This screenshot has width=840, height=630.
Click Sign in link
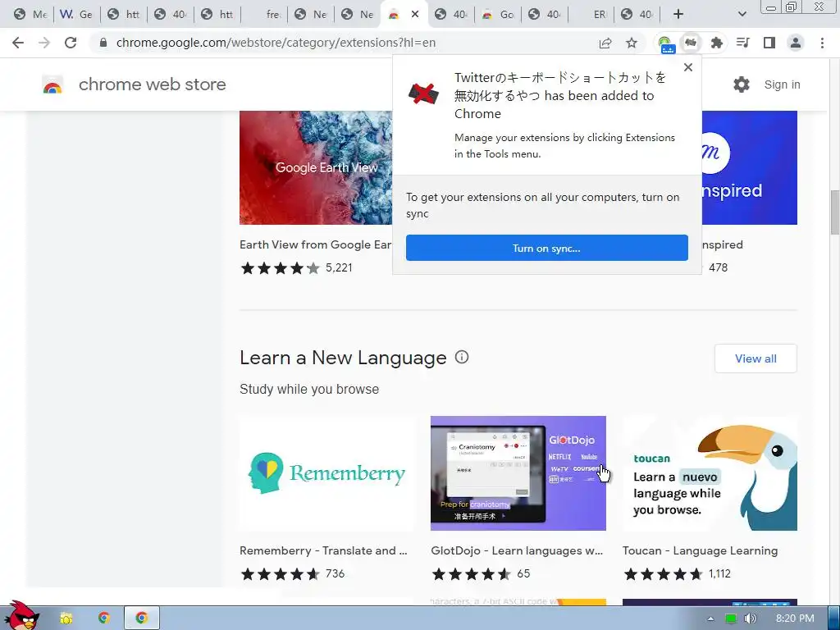point(782,84)
